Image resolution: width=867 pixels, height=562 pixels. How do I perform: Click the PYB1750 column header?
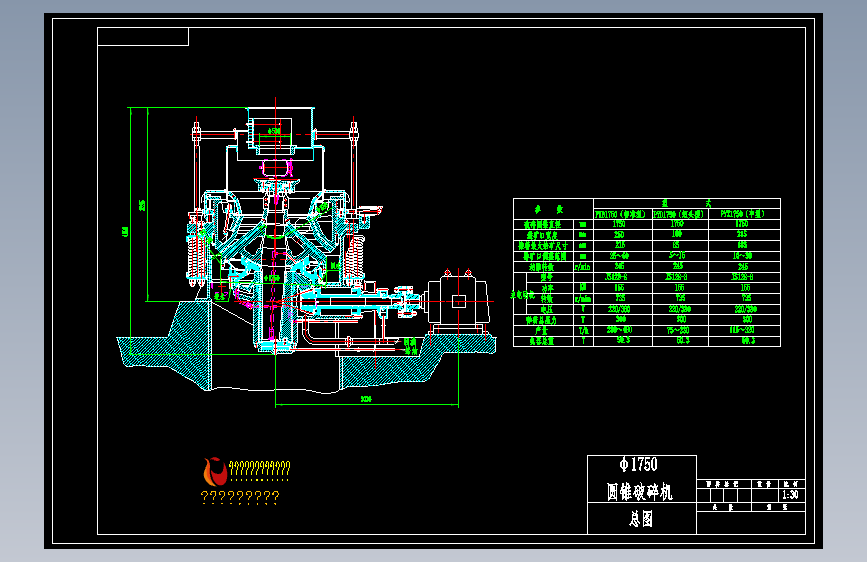click(x=620, y=214)
